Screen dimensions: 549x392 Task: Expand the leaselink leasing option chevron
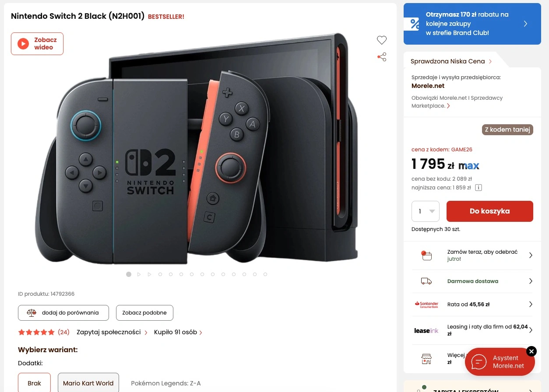tap(531, 330)
